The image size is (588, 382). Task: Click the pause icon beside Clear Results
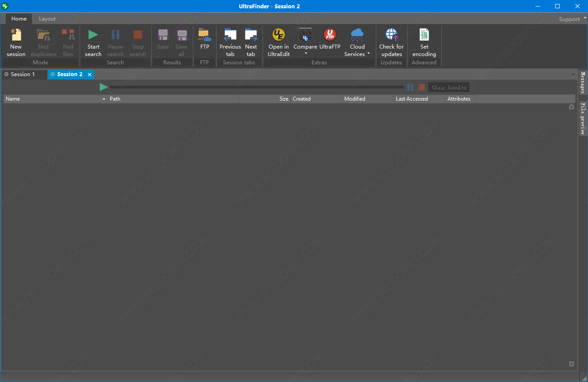pyautogui.click(x=410, y=87)
